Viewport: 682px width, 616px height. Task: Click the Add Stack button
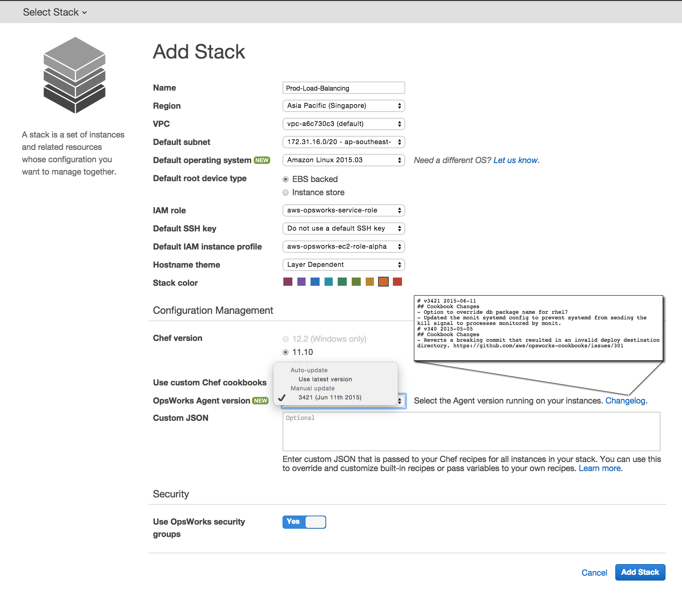(640, 572)
